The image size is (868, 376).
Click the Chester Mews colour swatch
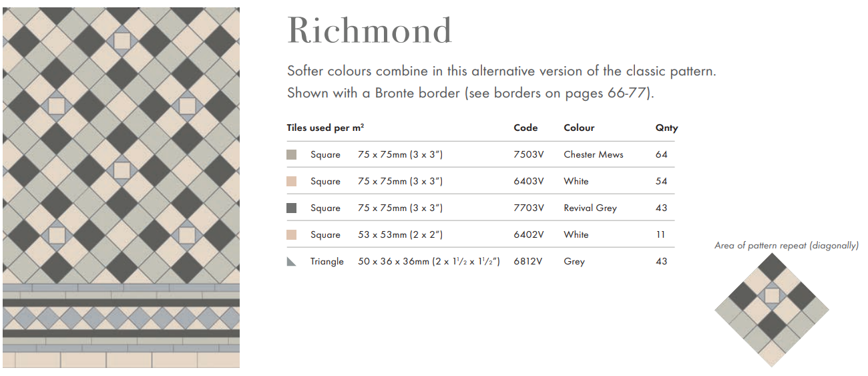291,155
